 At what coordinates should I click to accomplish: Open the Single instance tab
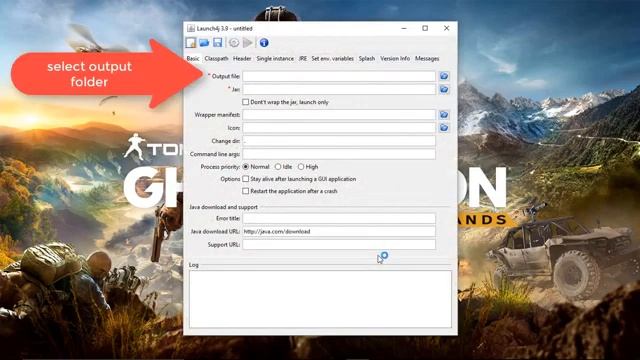(275, 58)
